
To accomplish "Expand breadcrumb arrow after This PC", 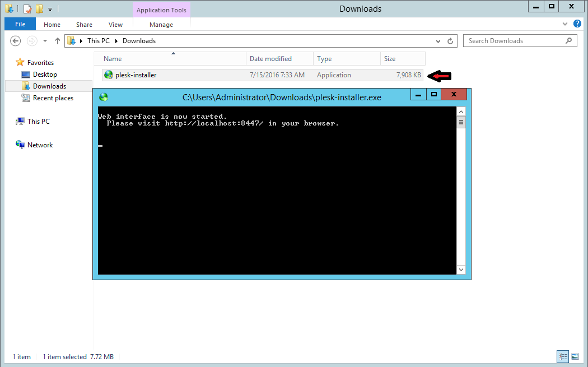I will (x=116, y=41).
